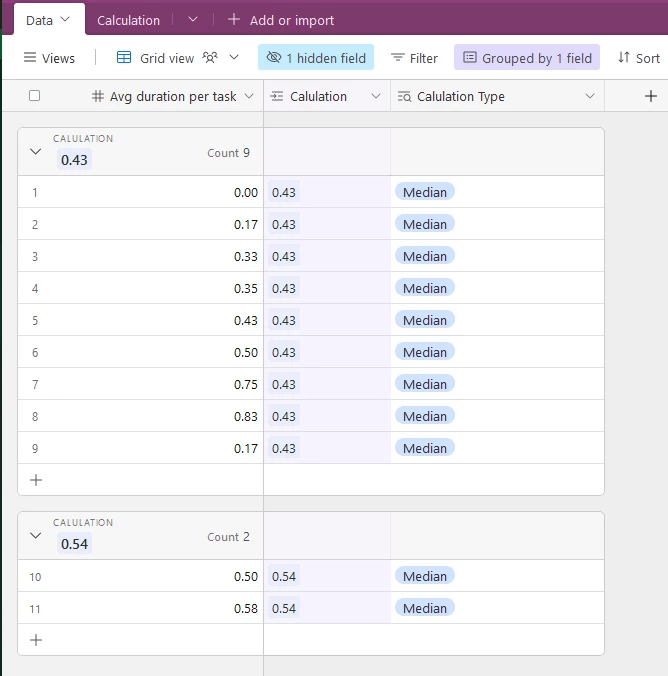
Task: Add a record to the 0.54 group
Action: pos(36,640)
